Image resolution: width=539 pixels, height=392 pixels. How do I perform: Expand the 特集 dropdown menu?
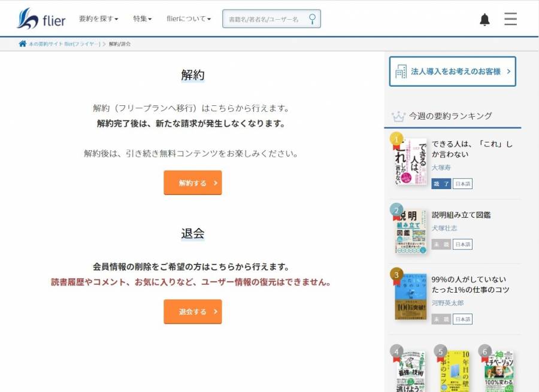tap(142, 19)
